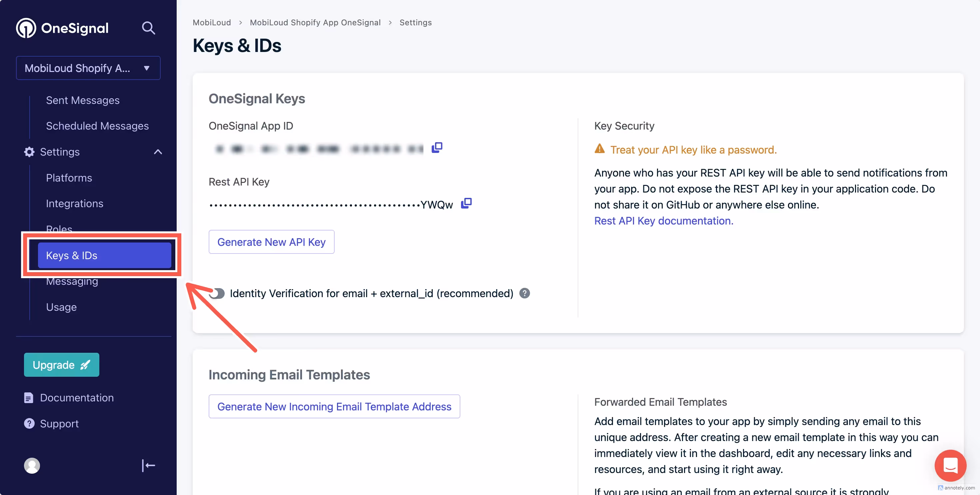
Task: Click the Documentation page icon
Action: pyautogui.click(x=29, y=398)
